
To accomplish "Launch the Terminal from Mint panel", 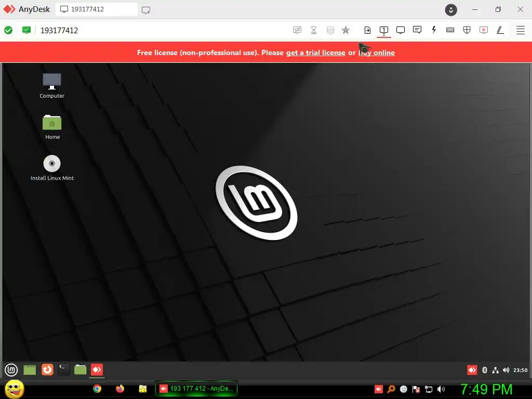I will [x=63, y=369].
